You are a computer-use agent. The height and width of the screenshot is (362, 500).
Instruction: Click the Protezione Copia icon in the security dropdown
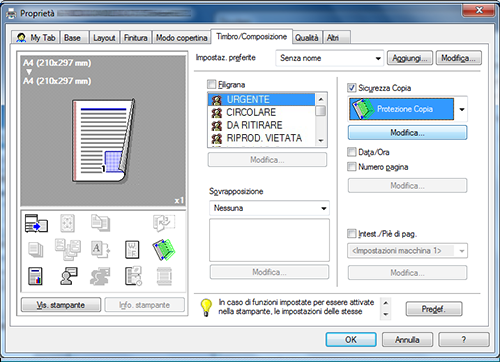pos(362,109)
